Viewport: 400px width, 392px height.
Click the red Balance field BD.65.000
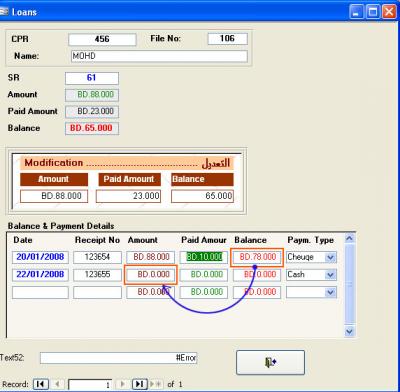click(92, 128)
